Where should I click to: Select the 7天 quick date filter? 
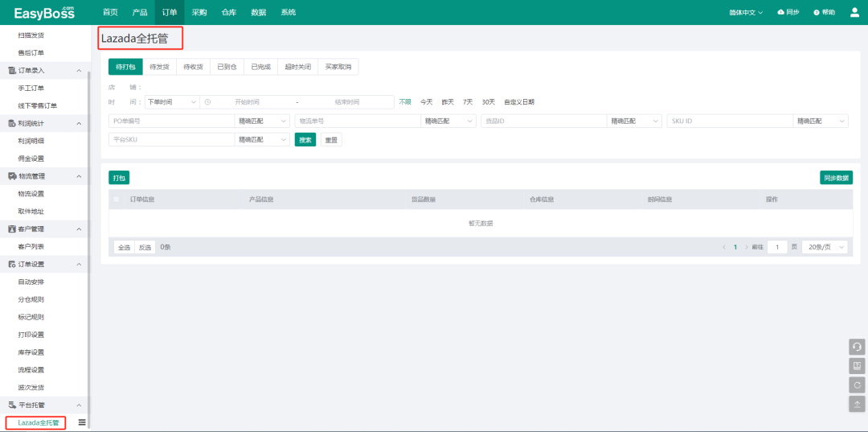tap(469, 102)
